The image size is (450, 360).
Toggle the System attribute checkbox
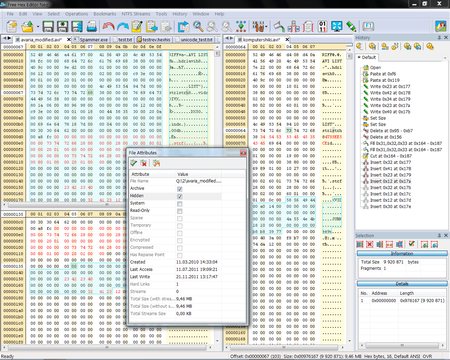[x=180, y=204]
